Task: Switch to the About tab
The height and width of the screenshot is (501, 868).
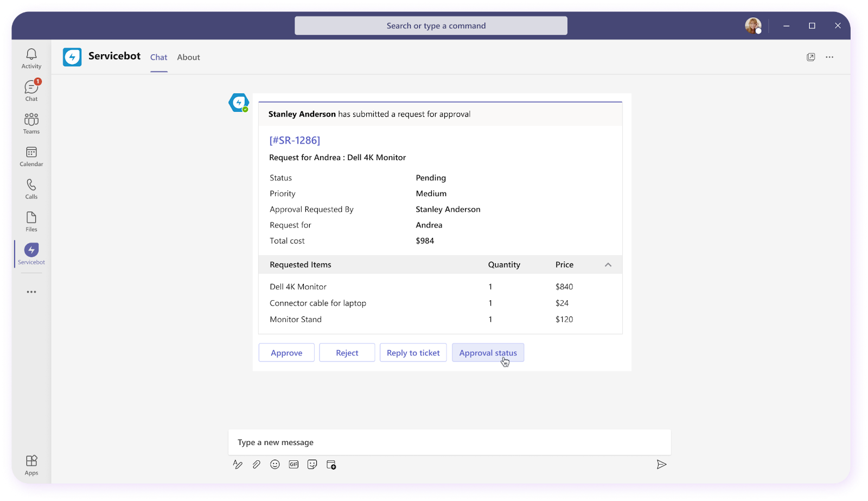Action: click(188, 57)
